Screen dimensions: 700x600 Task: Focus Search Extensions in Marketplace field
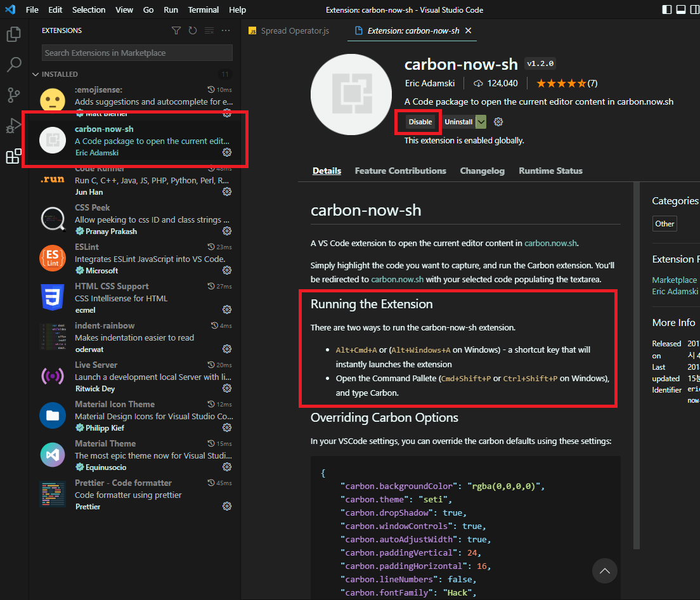[x=137, y=53]
